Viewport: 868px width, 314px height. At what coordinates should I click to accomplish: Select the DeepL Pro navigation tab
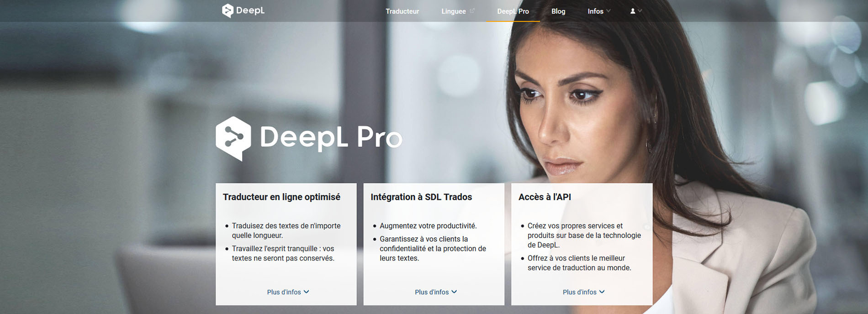point(513,11)
